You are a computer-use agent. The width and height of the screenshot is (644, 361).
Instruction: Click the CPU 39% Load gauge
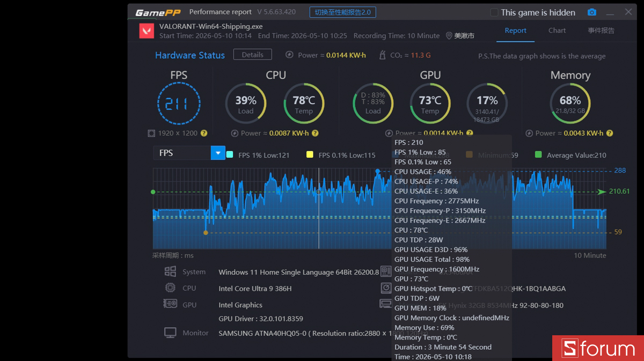click(246, 104)
